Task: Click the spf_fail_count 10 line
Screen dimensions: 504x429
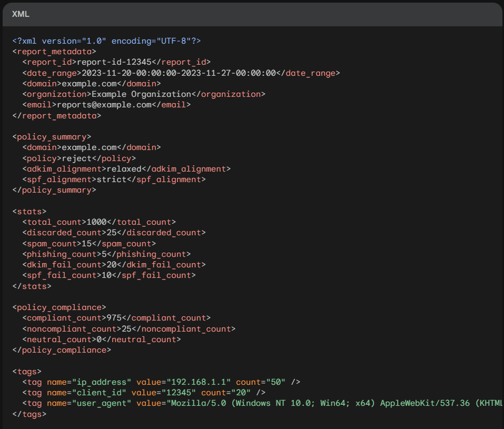Action: [109, 275]
